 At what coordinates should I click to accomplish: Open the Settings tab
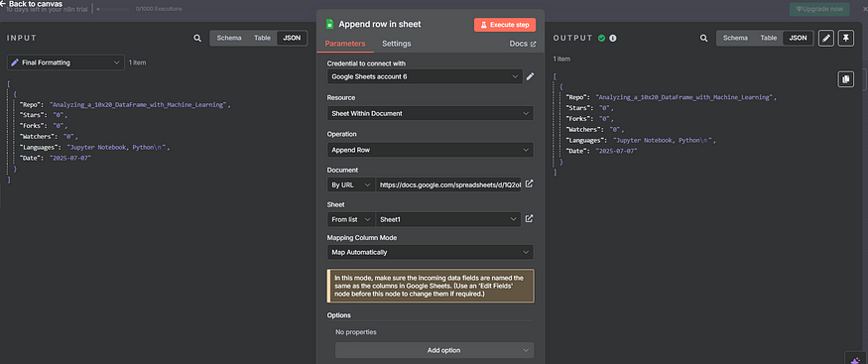pyautogui.click(x=397, y=44)
